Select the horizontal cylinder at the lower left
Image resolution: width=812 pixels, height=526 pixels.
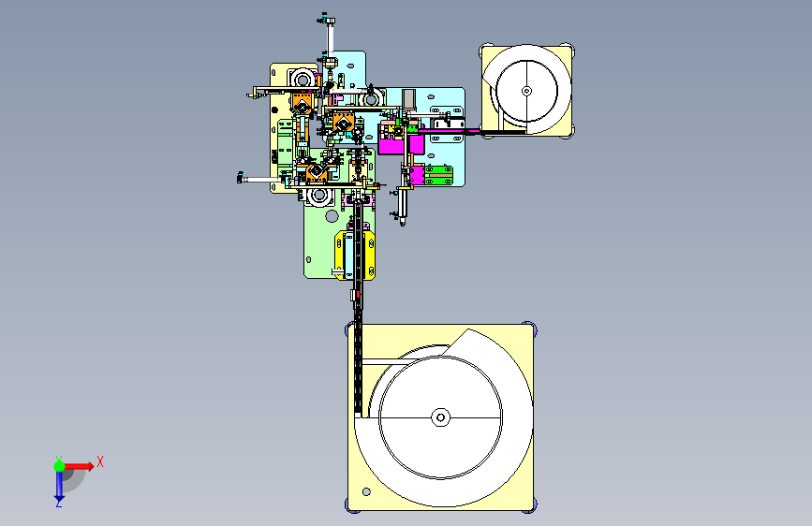coord(261,179)
